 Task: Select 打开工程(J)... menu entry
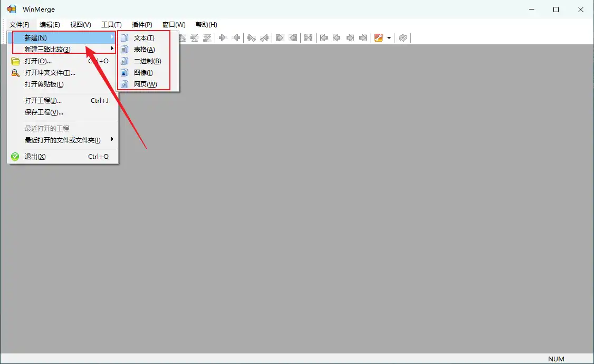tap(43, 100)
